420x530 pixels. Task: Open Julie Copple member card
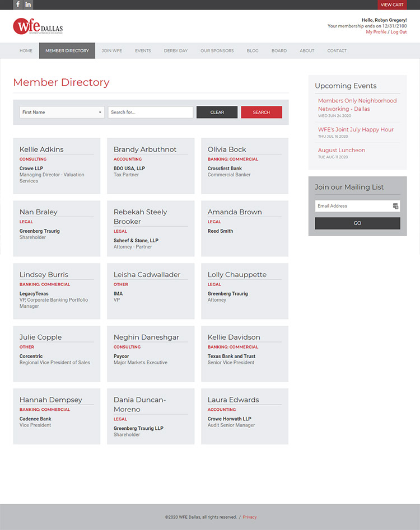point(57,354)
